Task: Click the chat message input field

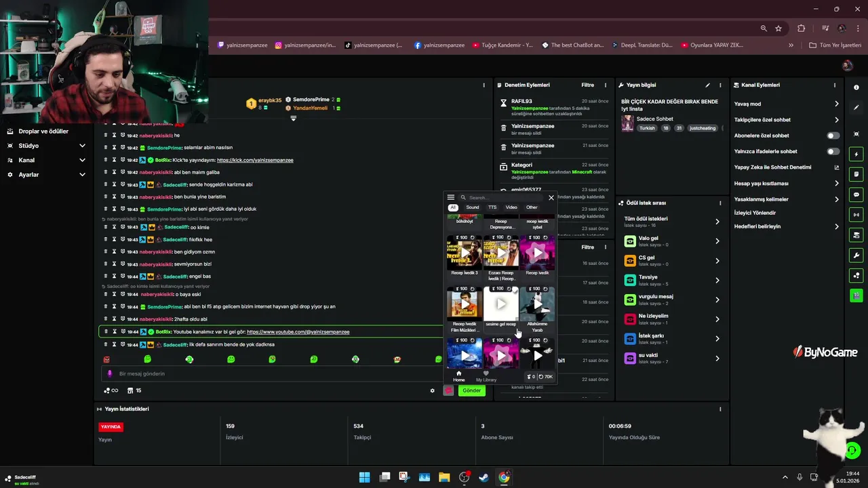Action: coord(271,373)
